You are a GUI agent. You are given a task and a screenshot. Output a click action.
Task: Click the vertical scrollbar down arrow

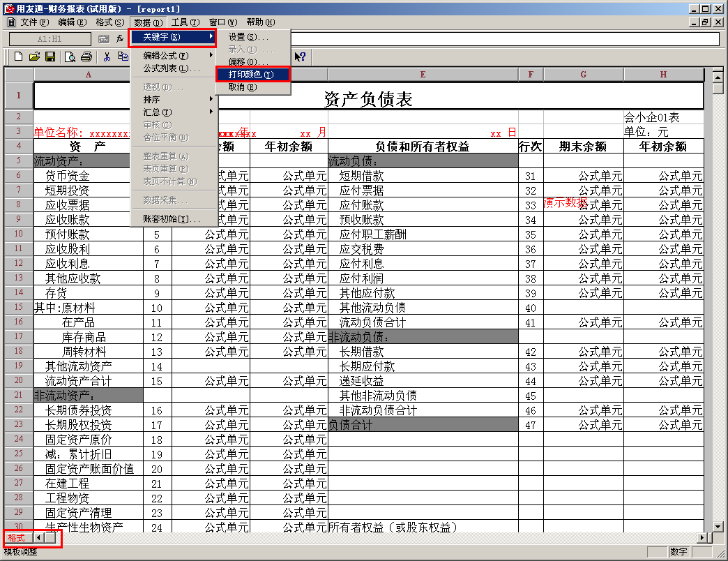tap(718, 527)
